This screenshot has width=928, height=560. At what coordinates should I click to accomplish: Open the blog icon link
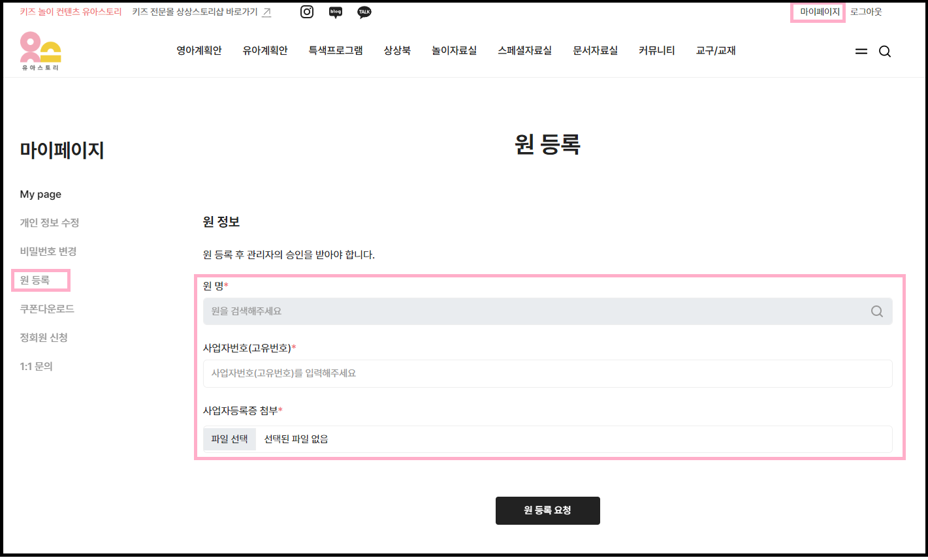[x=336, y=12]
